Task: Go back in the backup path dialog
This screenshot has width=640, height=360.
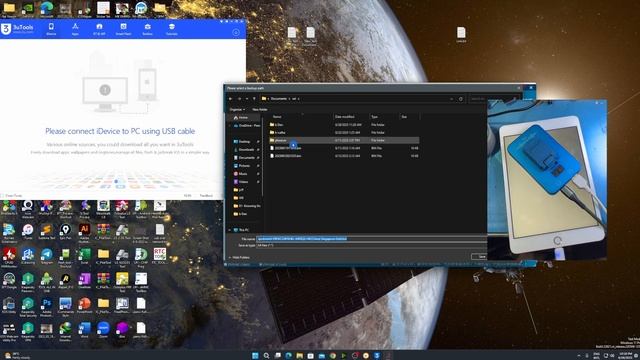Action: pyautogui.click(x=231, y=99)
